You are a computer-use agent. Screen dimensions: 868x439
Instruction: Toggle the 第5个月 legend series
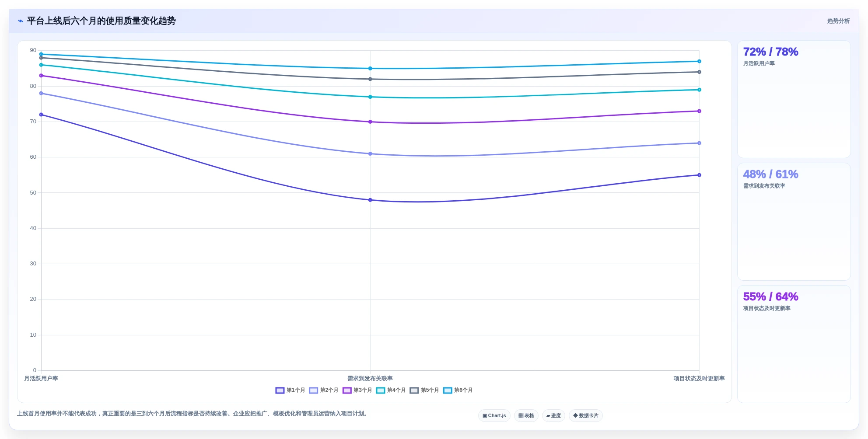click(x=424, y=390)
